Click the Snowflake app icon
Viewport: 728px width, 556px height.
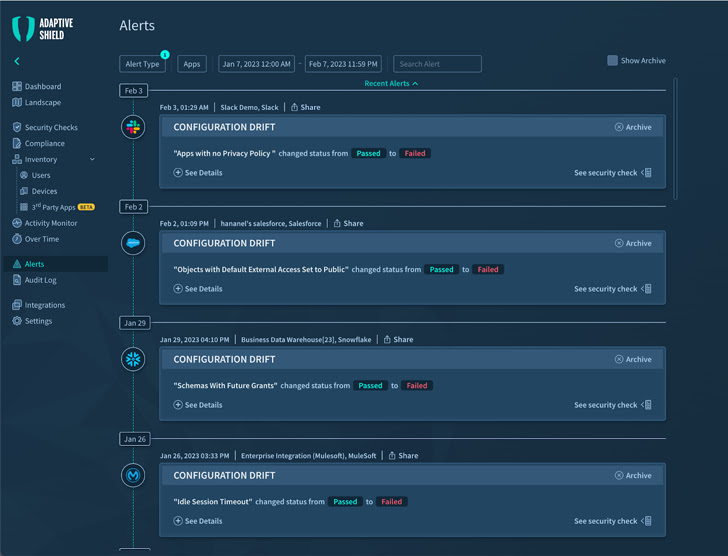click(133, 359)
